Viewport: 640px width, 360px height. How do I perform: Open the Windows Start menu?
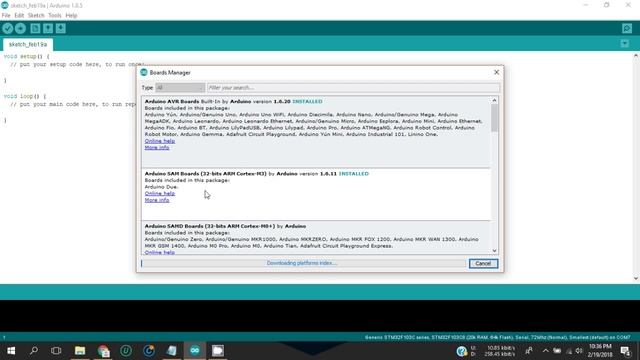(x=11, y=351)
